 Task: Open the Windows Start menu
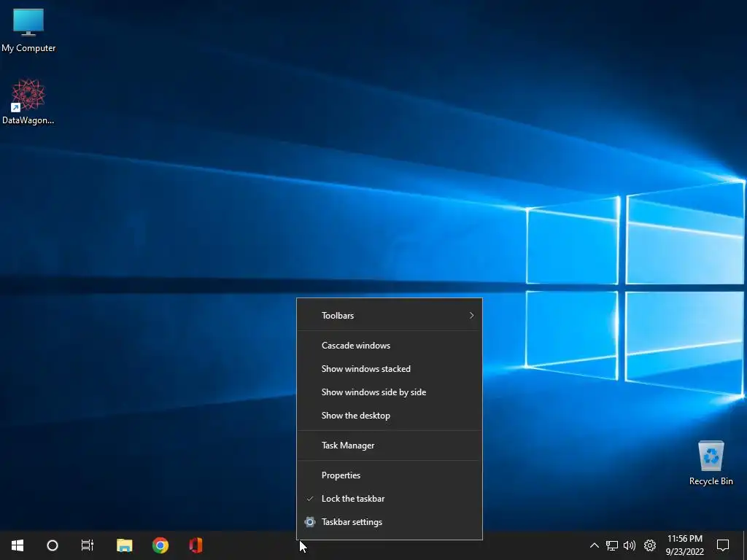coord(18,545)
